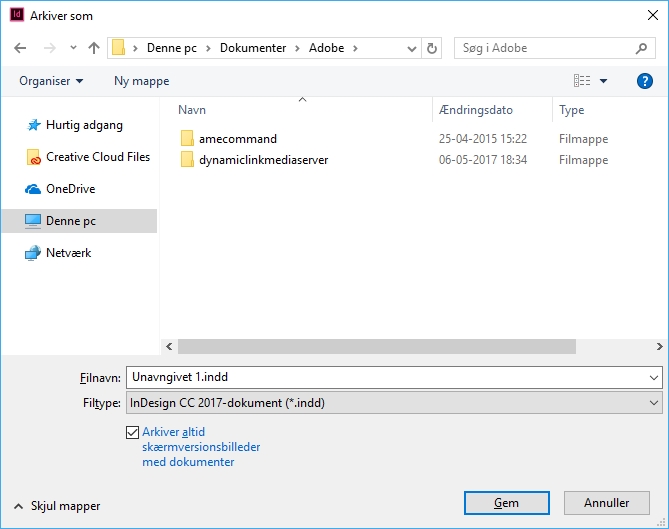The image size is (669, 529).
Task: Select the amecommand folder
Action: [238, 139]
